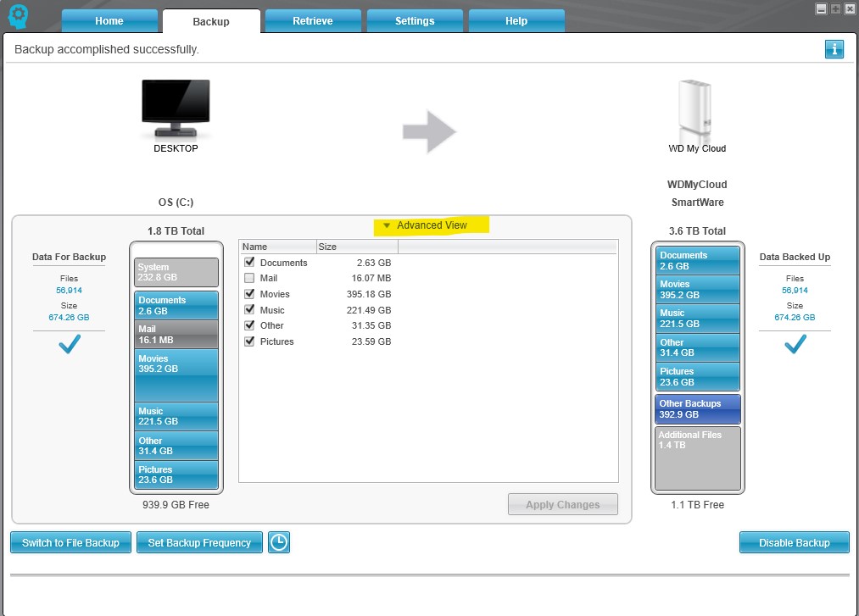Viewport: 859px width, 616px height.
Task: Select the Documents 2.6 GB segment on DESKTOP
Action: (176, 305)
